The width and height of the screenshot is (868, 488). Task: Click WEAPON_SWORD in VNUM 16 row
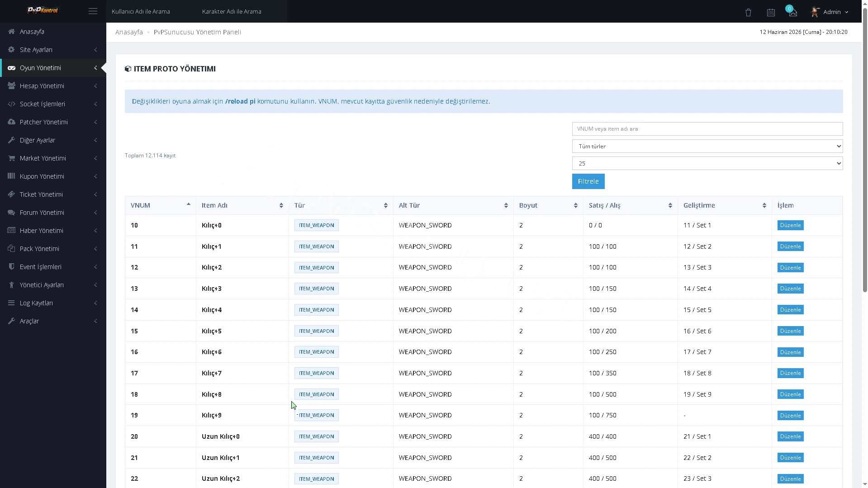click(x=425, y=352)
